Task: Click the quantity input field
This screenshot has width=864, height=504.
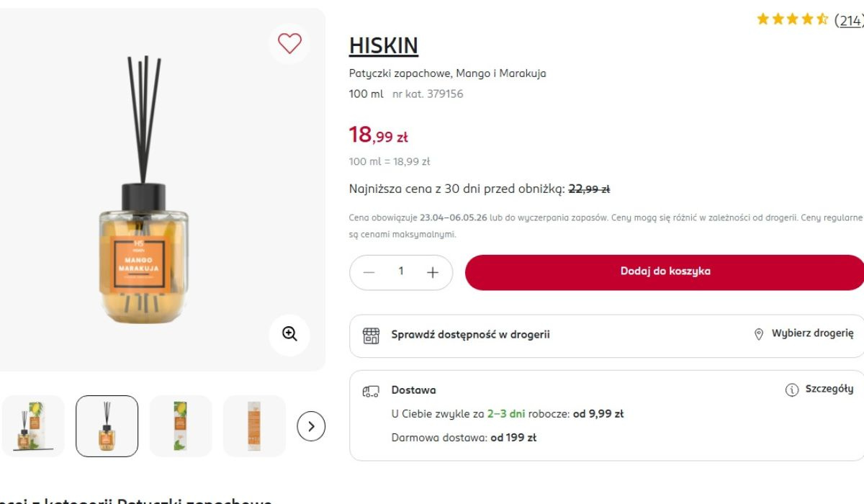Action: click(x=401, y=272)
